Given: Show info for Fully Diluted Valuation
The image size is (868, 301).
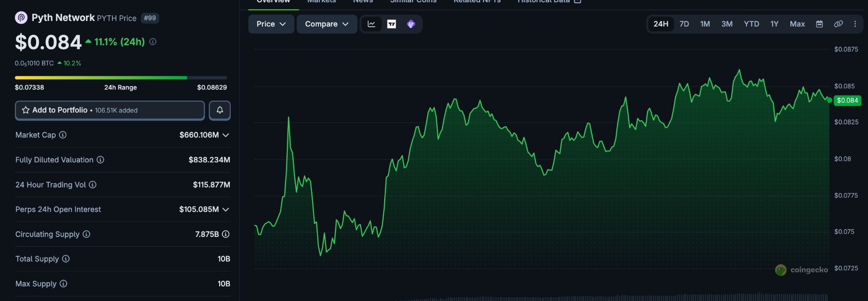Looking at the screenshot, I should pyautogui.click(x=101, y=160).
